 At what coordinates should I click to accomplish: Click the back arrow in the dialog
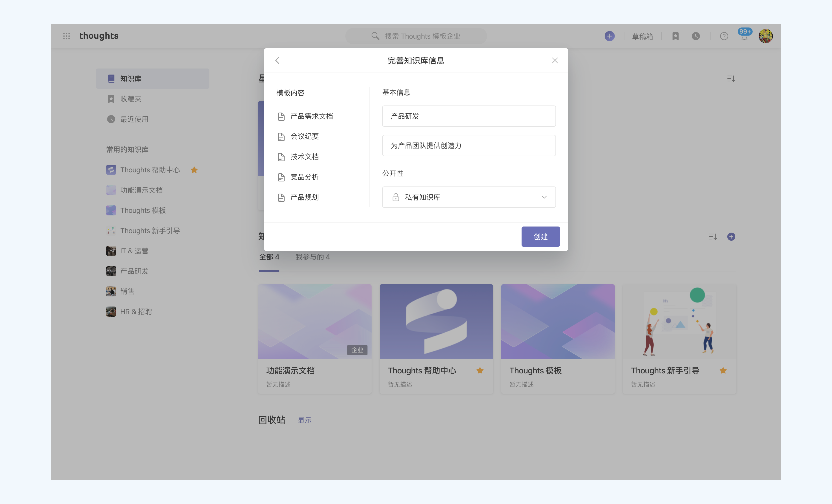[277, 60]
